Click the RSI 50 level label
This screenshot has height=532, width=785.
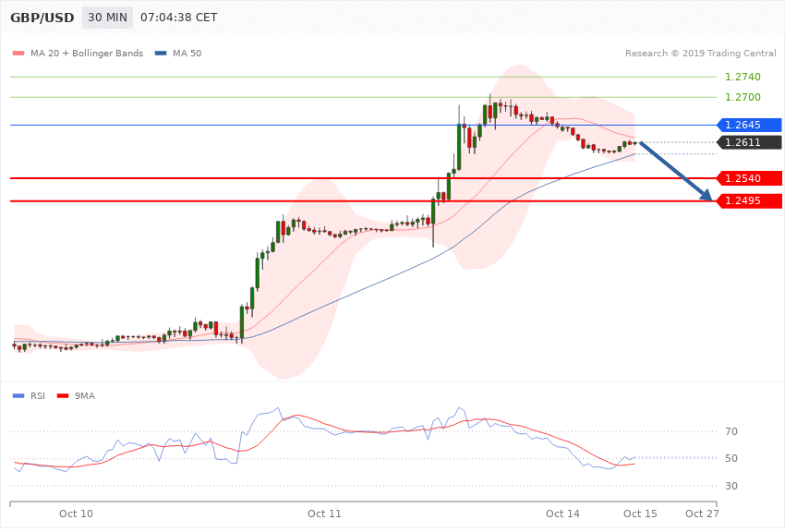tap(731, 458)
